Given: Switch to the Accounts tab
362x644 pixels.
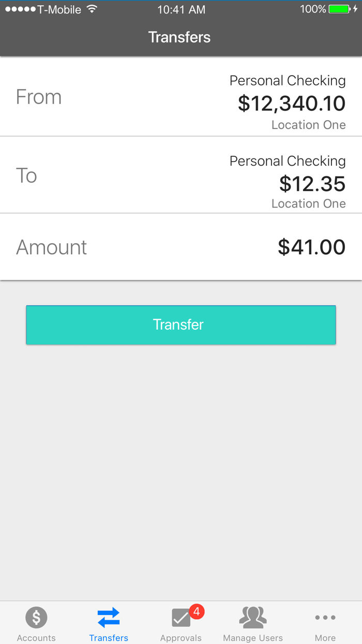Looking at the screenshot, I should (x=36, y=623).
